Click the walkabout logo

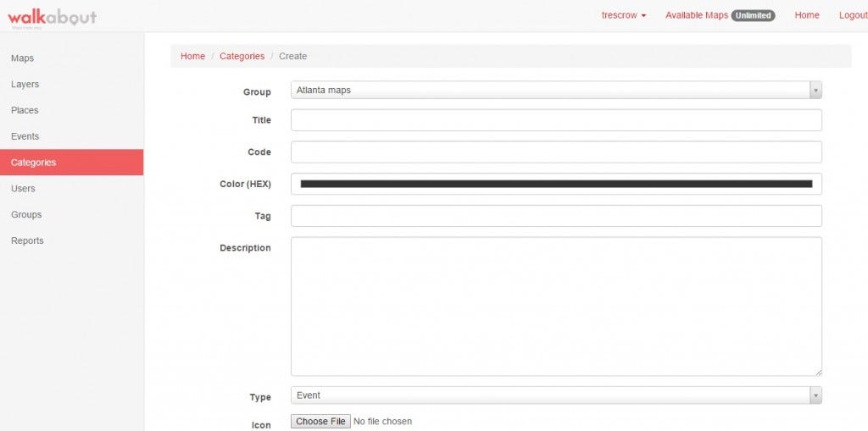(x=52, y=17)
